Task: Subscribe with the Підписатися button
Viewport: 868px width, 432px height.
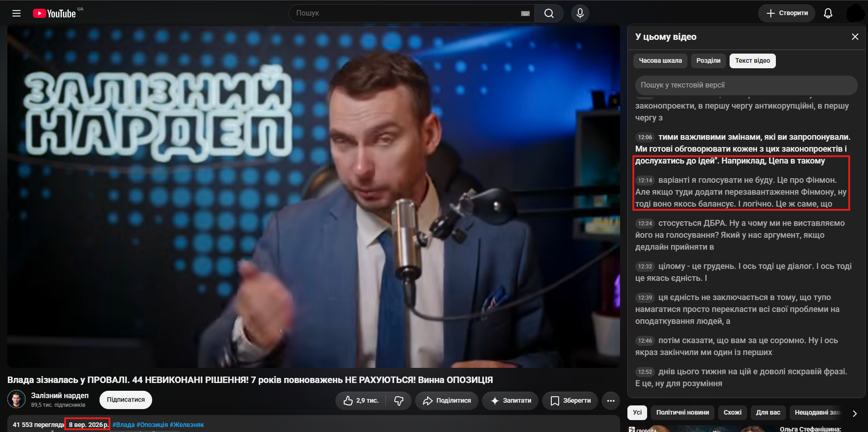Action: tap(126, 400)
